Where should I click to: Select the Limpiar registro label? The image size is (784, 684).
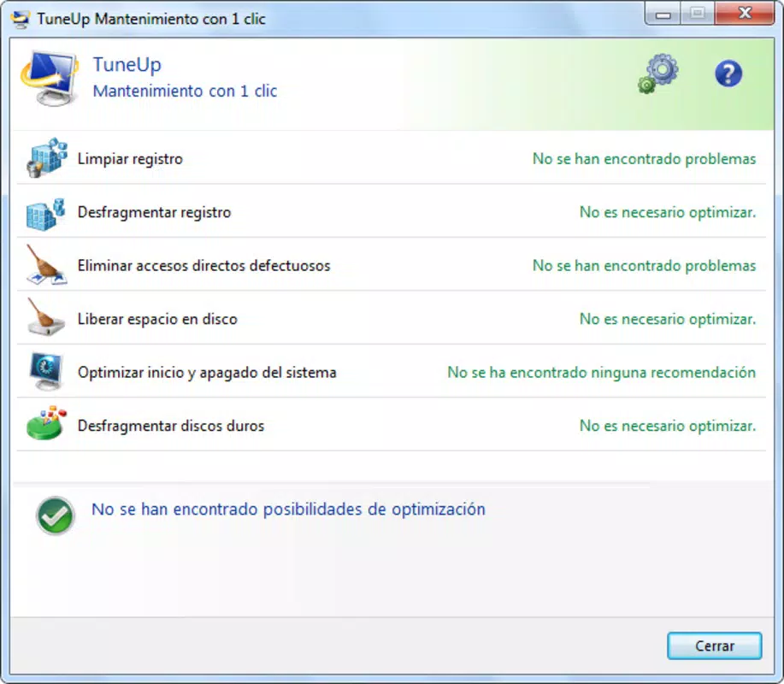tap(130, 159)
